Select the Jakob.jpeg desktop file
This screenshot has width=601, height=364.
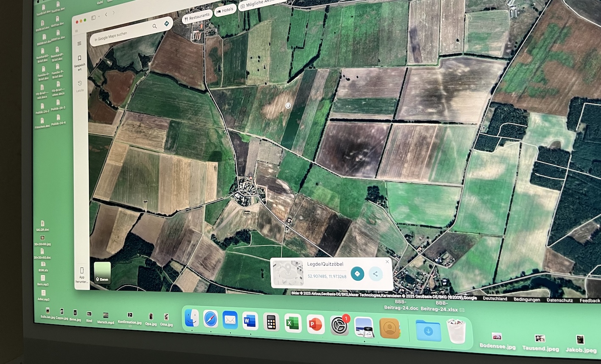(581, 345)
